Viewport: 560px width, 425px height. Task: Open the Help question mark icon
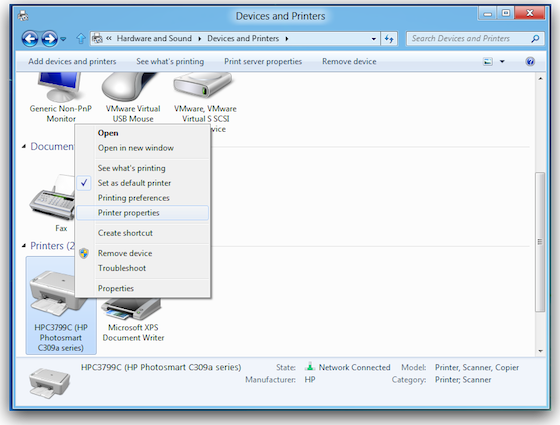tap(530, 61)
